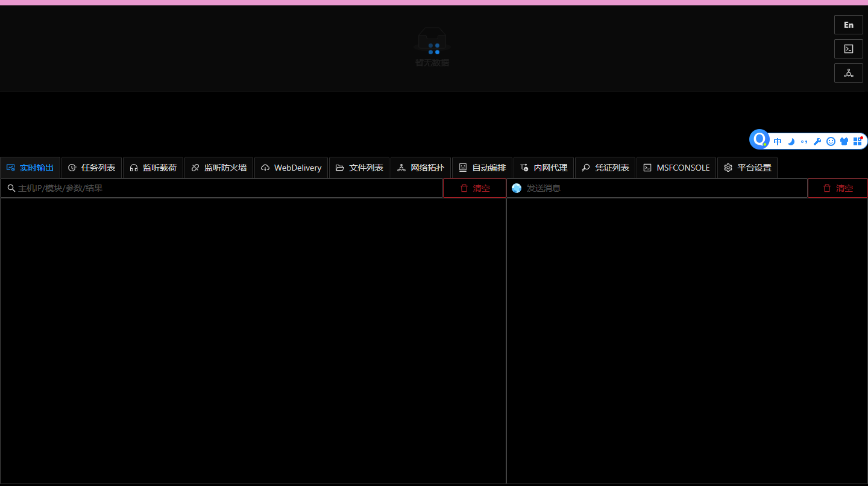The image size is (868, 486).
Task: Click the globe icon beside 发送消息
Action: [517, 188]
